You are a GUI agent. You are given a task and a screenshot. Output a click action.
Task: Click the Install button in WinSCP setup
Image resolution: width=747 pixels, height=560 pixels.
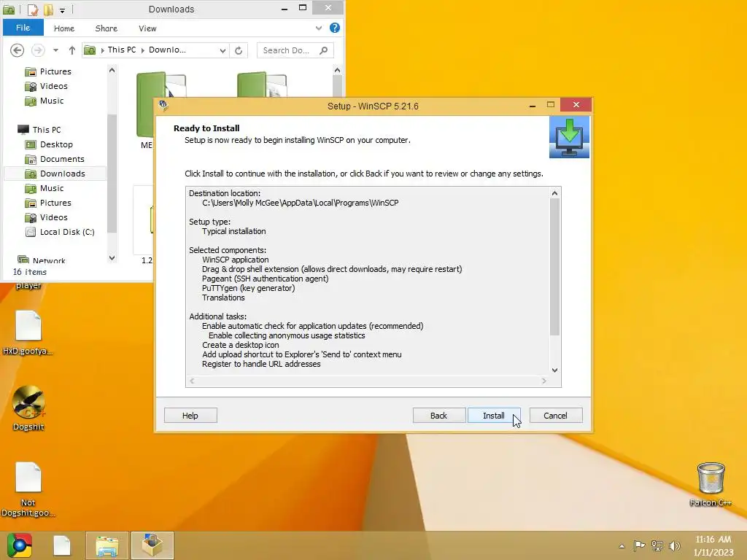tap(494, 415)
